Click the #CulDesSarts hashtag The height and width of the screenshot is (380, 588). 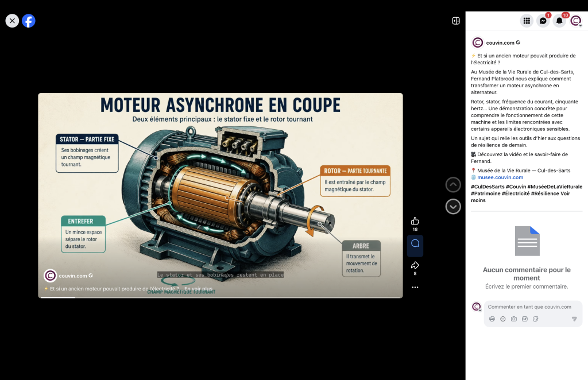[488, 187]
